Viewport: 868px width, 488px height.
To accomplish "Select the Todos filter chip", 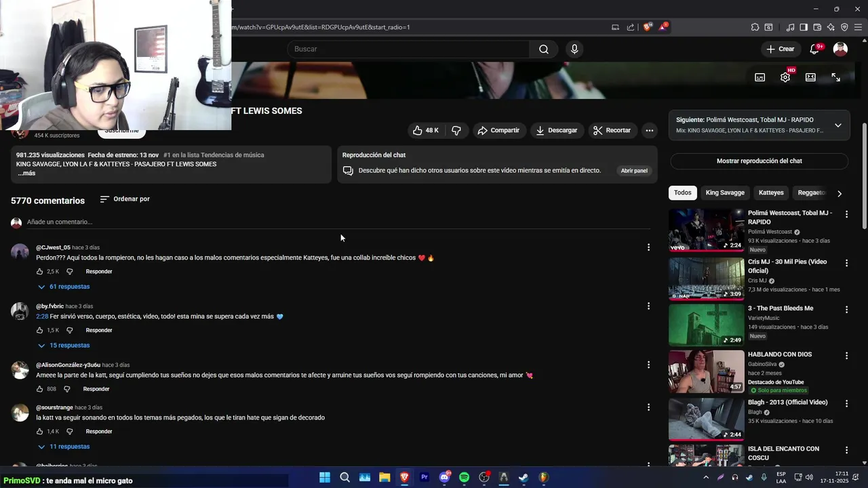I will (x=683, y=192).
